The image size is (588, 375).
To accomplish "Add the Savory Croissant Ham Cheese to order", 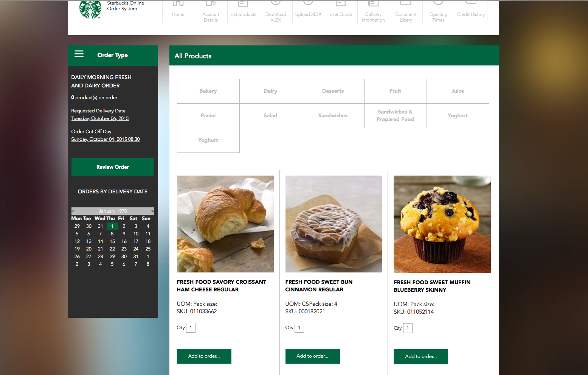I will point(204,356).
